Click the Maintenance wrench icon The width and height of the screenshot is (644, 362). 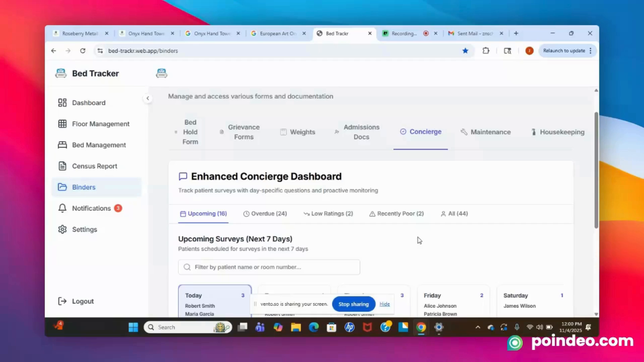[464, 132]
